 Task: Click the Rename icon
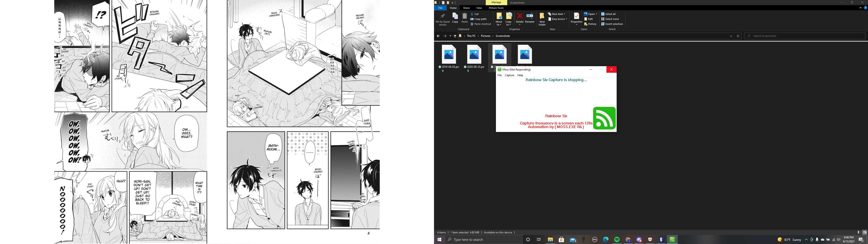tap(530, 16)
